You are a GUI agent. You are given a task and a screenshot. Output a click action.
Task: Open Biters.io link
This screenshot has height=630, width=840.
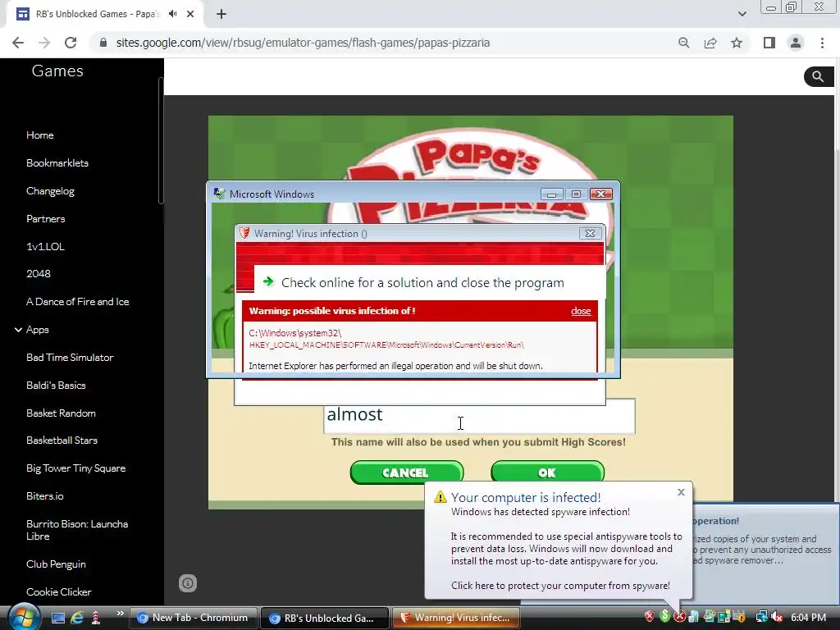[44, 496]
